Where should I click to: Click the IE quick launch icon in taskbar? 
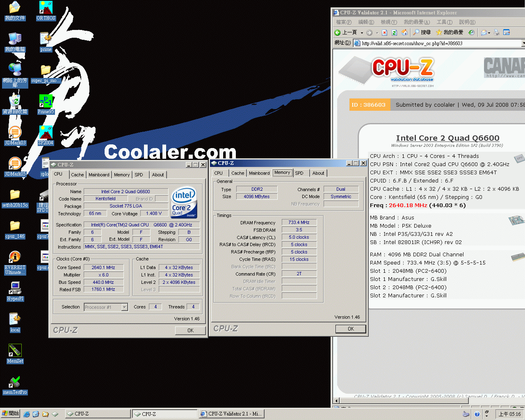coord(27,414)
